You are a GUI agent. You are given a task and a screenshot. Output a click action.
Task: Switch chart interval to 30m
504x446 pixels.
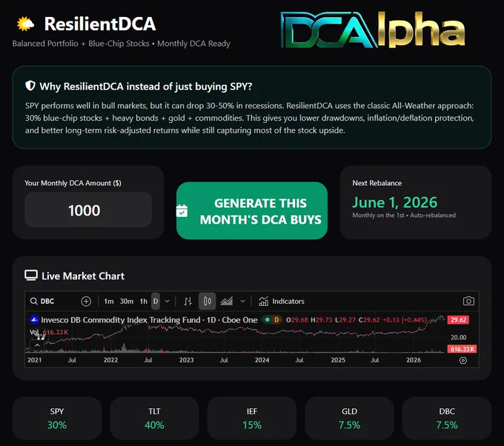pyautogui.click(x=126, y=301)
